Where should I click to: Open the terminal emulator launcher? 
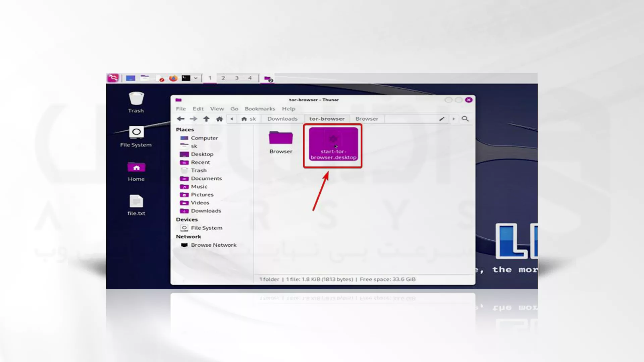(186, 78)
